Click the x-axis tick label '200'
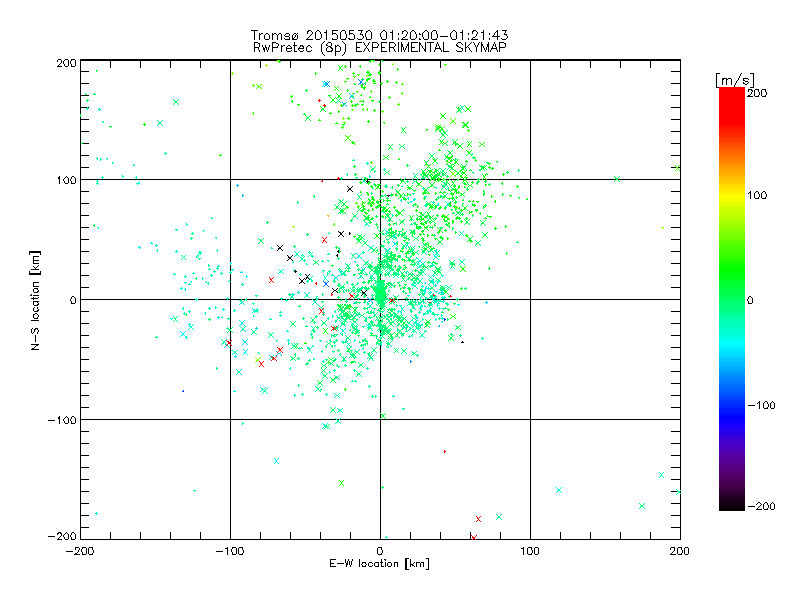The width and height of the screenshot is (800, 600). pyautogui.click(x=680, y=551)
